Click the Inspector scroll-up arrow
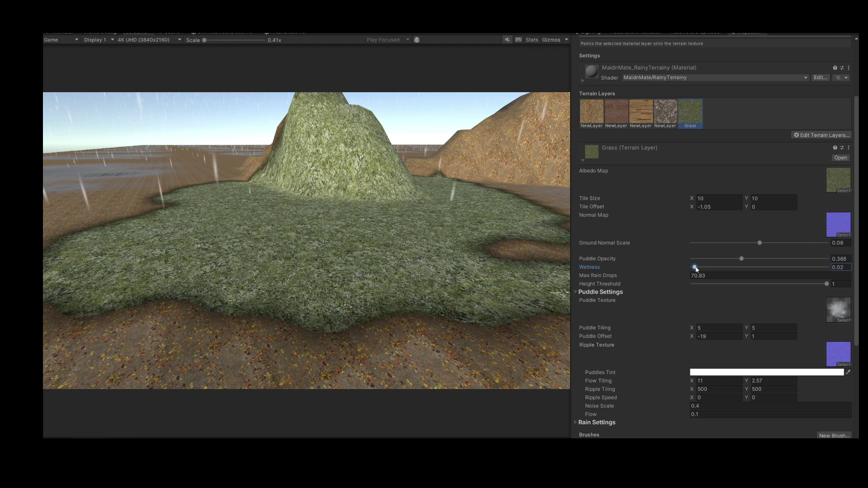The width and height of the screenshot is (868, 488). pos(856,39)
